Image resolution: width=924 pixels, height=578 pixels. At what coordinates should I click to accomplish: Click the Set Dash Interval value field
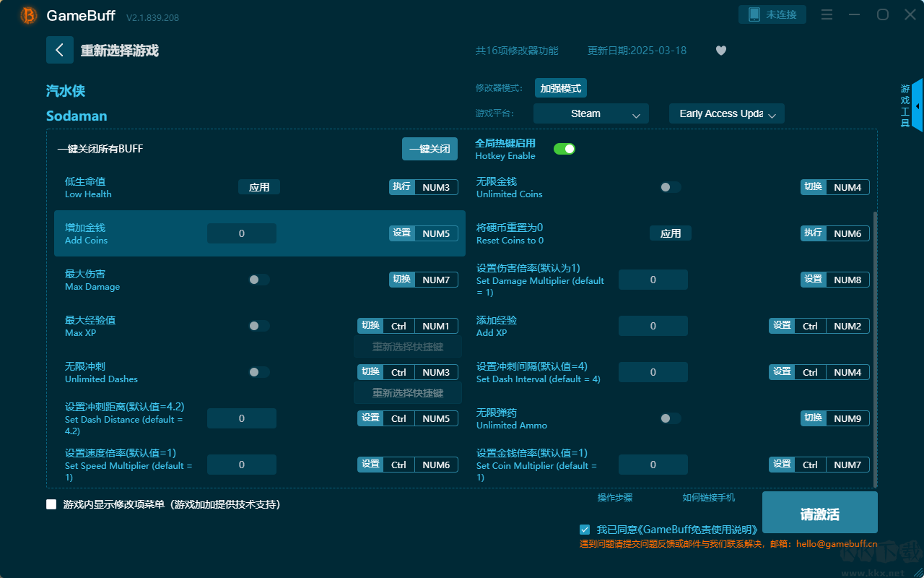653,372
